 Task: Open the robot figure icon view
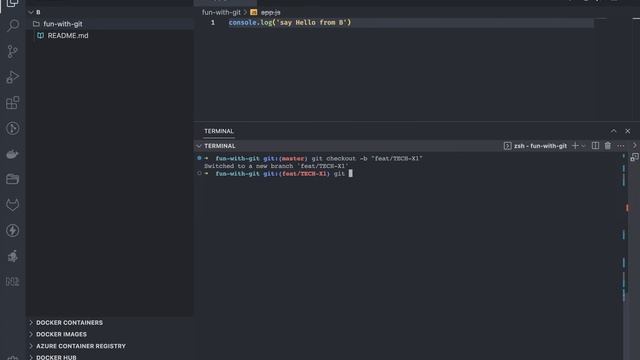pyautogui.click(x=13, y=256)
